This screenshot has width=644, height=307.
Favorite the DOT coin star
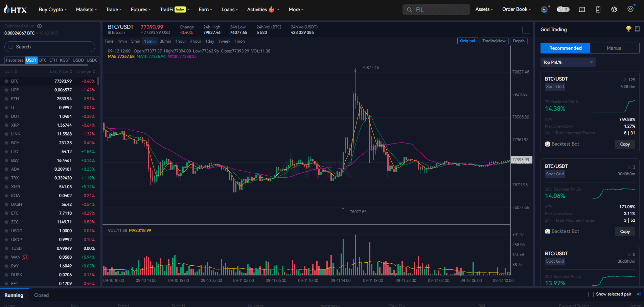(6, 116)
